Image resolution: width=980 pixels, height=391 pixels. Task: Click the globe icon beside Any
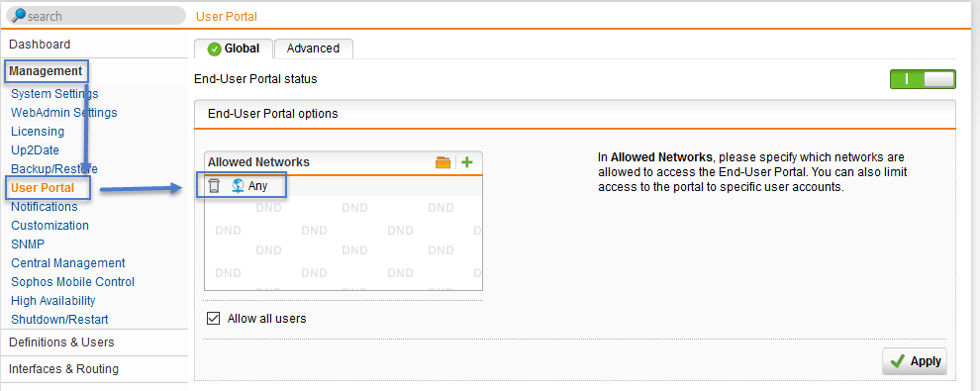[238, 185]
